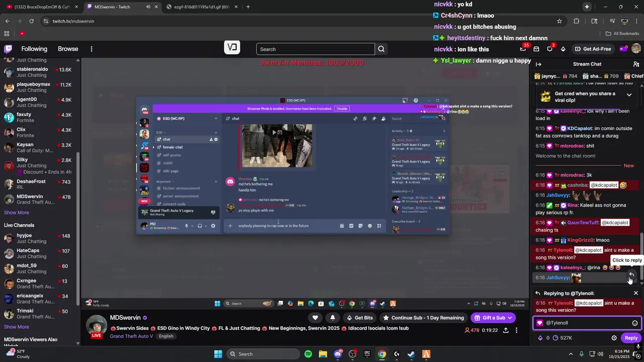Show more live channels below Trimski

[x=17, y=327]
